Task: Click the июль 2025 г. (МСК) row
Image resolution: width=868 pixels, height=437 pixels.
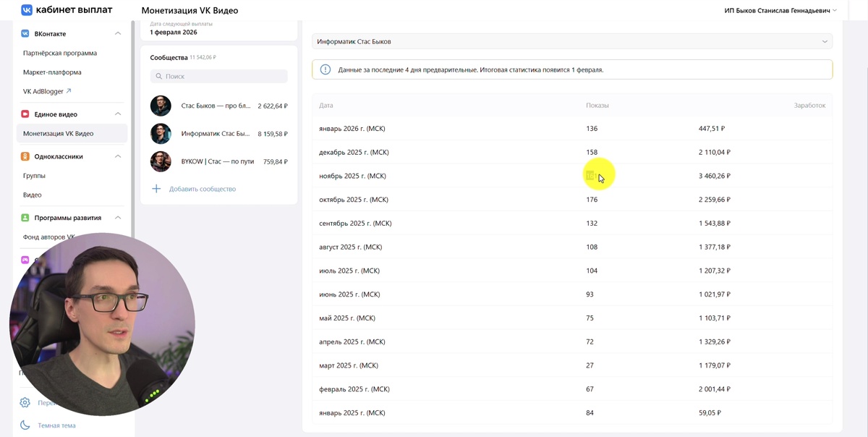Action: pyautogui.click(x=572, y=271)
